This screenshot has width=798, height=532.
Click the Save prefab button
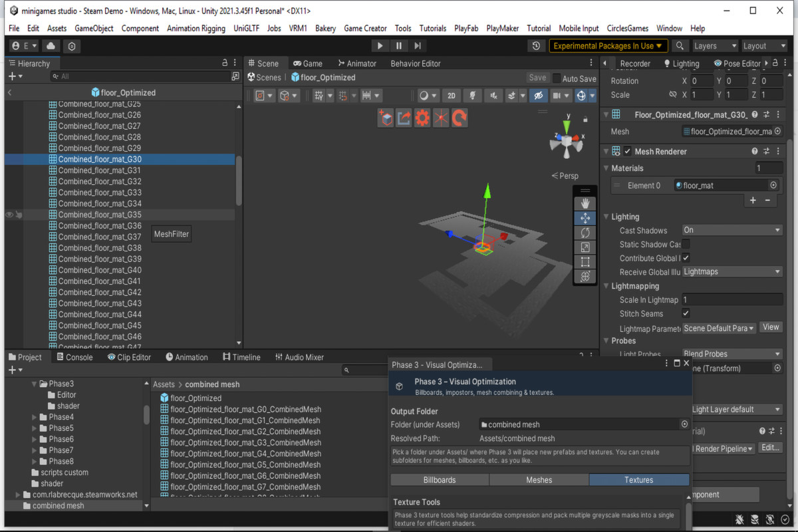click(537, 78)
